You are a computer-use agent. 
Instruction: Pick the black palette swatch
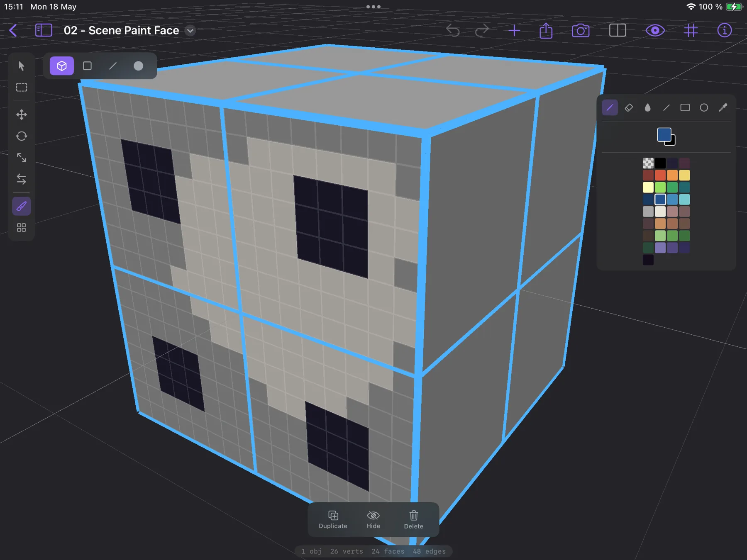click(x=660, y=163)
